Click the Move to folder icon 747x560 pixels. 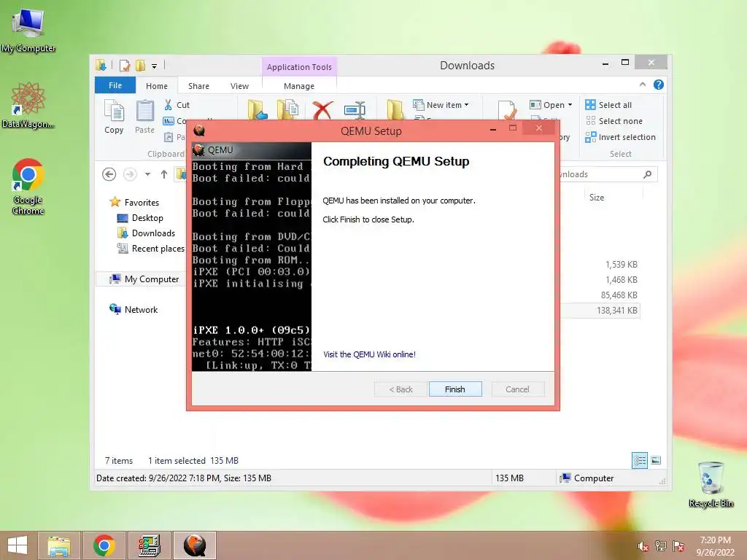258,109
